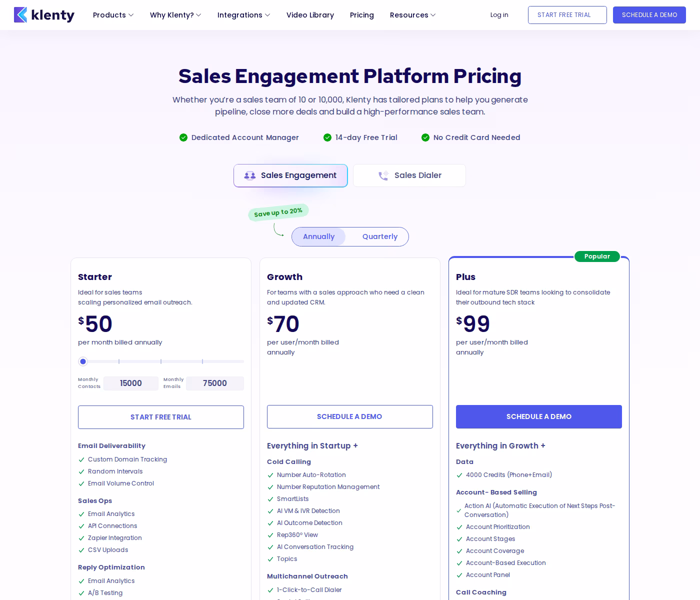The width and height of the screenshot is (700, 600).
Task: Click the 'Save up to 20%' badge
Action: (x=278, y=212)
